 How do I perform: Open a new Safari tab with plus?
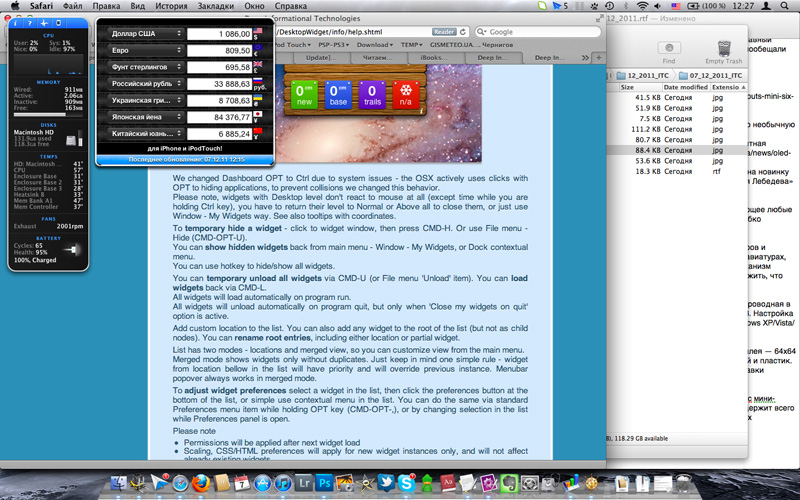coord(598,58)
